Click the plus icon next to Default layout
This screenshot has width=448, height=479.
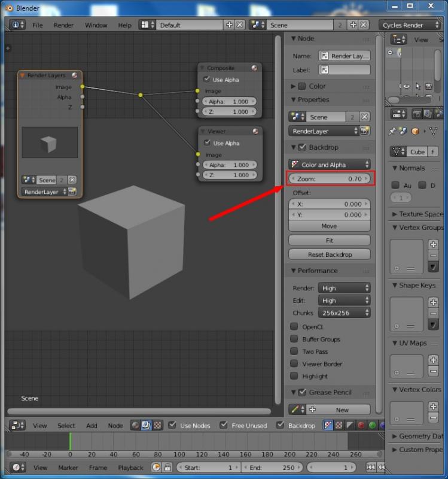click(229, 25)
